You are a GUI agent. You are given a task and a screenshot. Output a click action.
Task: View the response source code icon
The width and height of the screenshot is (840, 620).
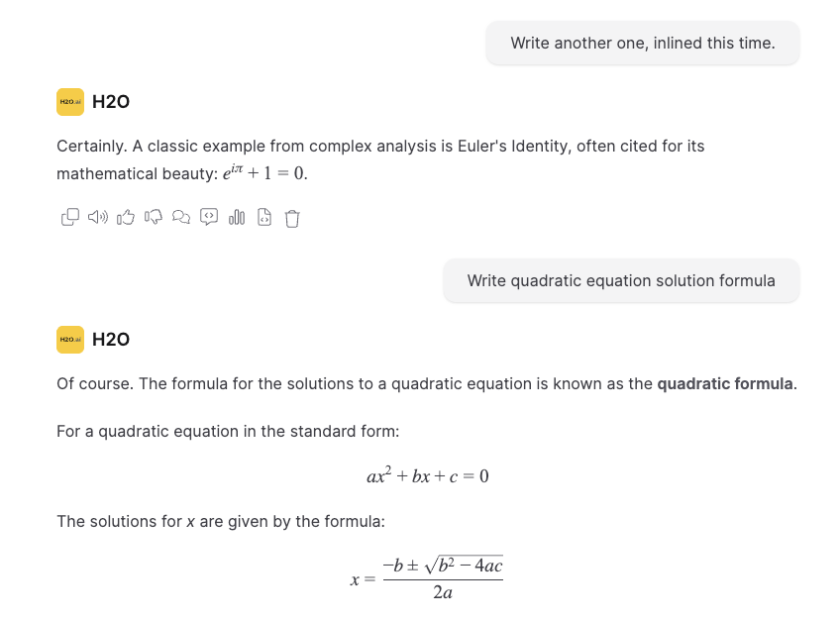(x=208, y=217)
